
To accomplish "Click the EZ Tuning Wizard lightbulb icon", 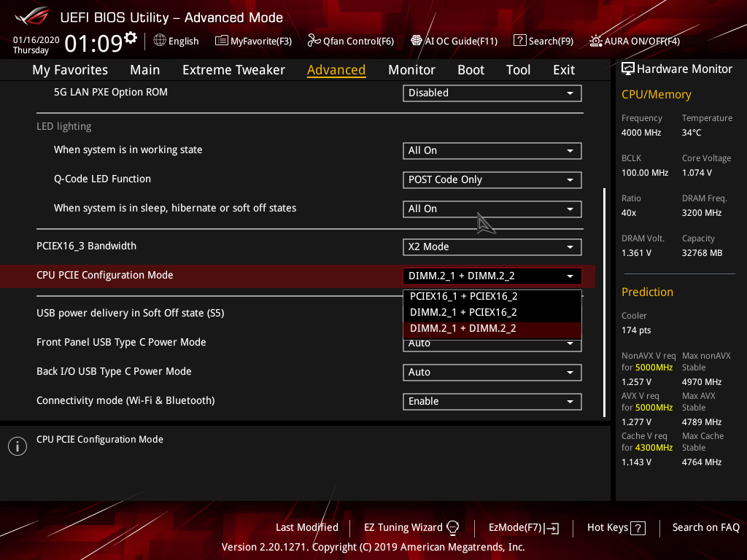I will [452, 528].
